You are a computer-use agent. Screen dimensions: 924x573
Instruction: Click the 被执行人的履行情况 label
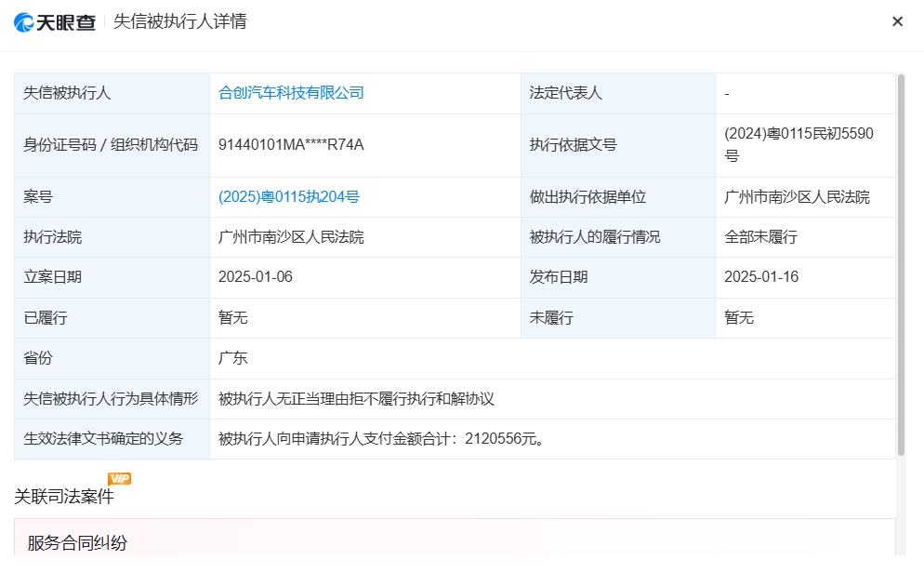[595, 237]
